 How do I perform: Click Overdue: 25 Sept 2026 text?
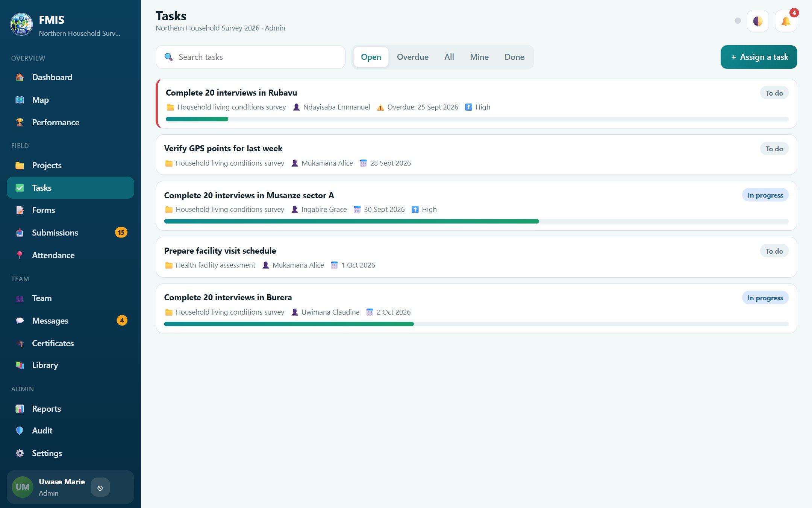423,107
